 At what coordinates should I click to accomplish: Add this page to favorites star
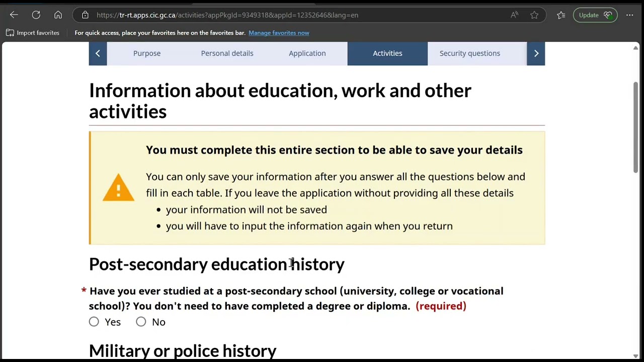pyautogui.click(x=534, y=15)
